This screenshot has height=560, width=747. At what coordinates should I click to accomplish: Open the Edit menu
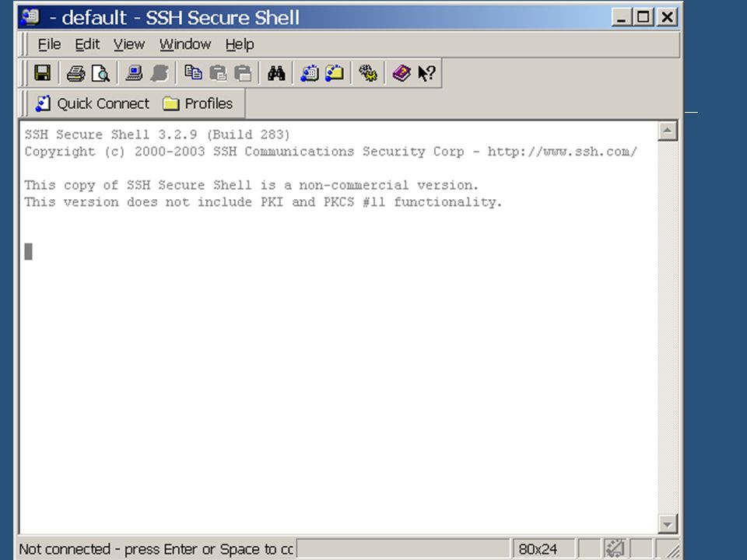tap(87, 44)
